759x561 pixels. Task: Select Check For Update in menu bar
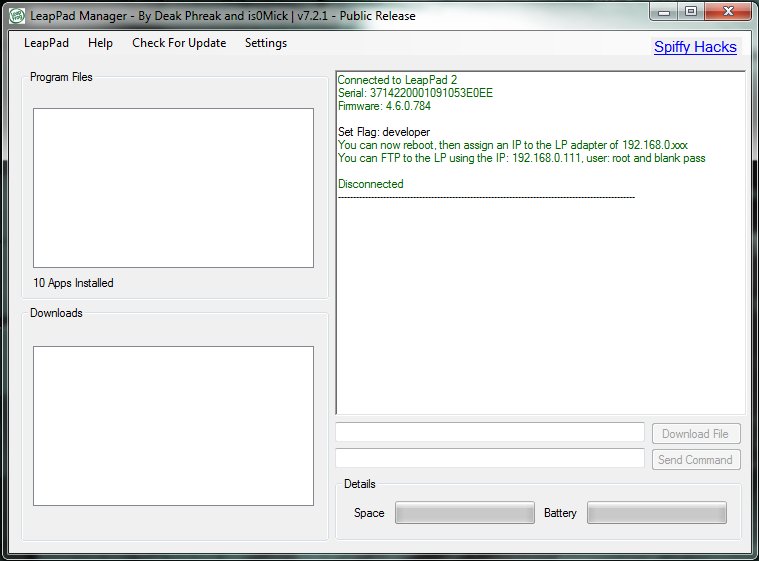tap(179, 43)
